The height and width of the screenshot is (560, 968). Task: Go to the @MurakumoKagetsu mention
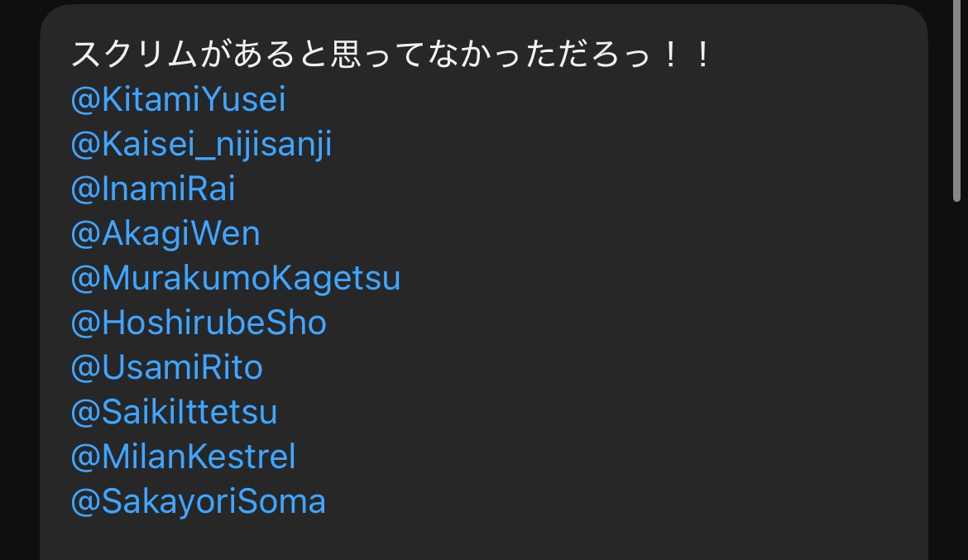(236, 279)
